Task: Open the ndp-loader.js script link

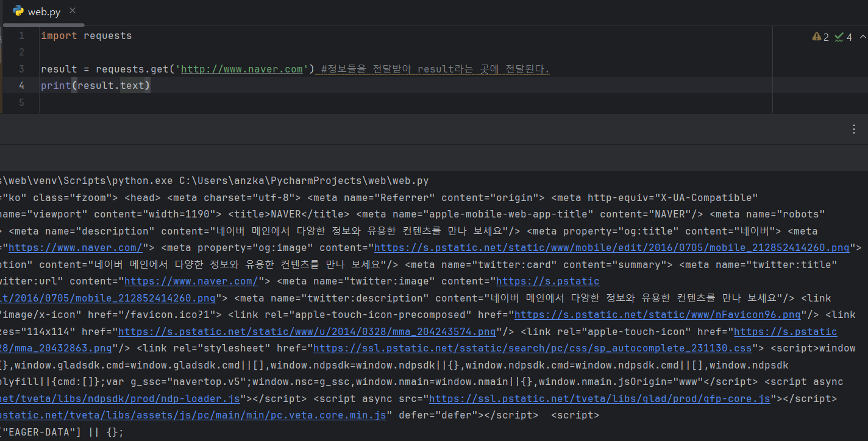Action: point(120,399)
